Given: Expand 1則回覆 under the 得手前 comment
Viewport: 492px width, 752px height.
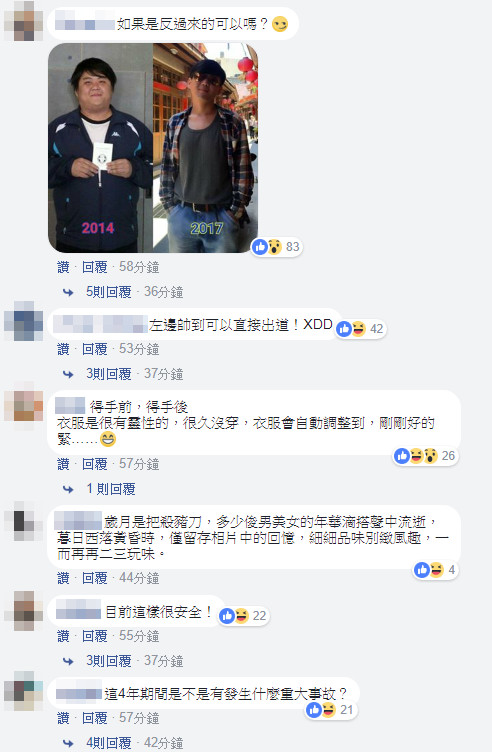Looking at the screenshot, I should coord(111,489).
